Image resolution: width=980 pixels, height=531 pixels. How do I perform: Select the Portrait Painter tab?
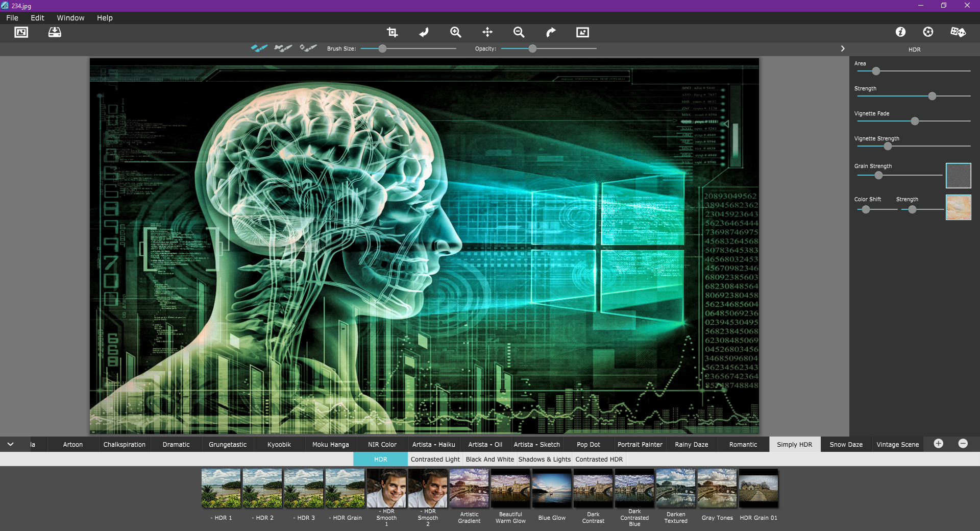pos(640,444)
